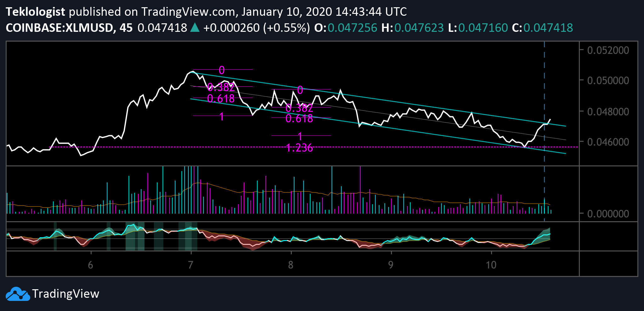This screenshot has width=644, height=311.
Task: Click the +0.000260 (+0.55%) change text
Action: [257, 28]
